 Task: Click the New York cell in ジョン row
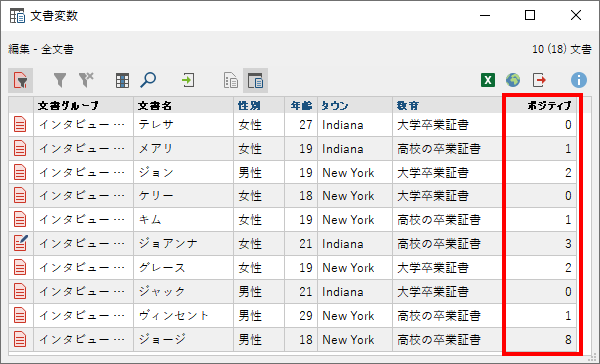[x=355, y=173]
